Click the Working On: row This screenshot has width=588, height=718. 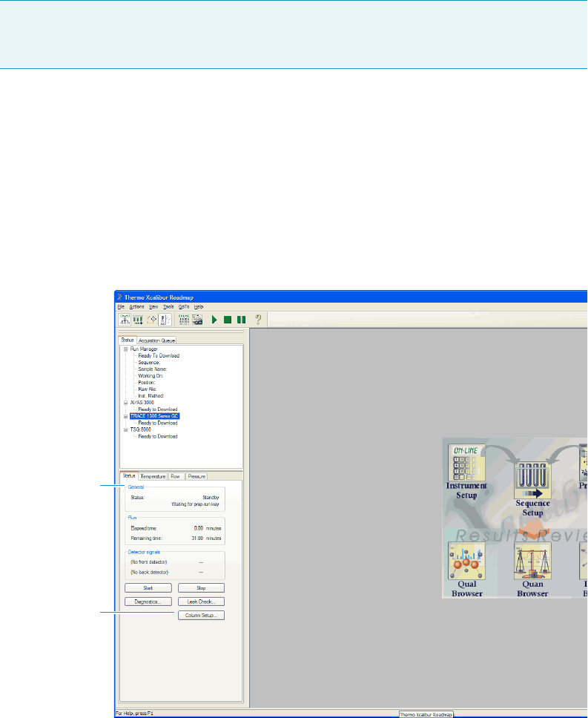[151, 376]
